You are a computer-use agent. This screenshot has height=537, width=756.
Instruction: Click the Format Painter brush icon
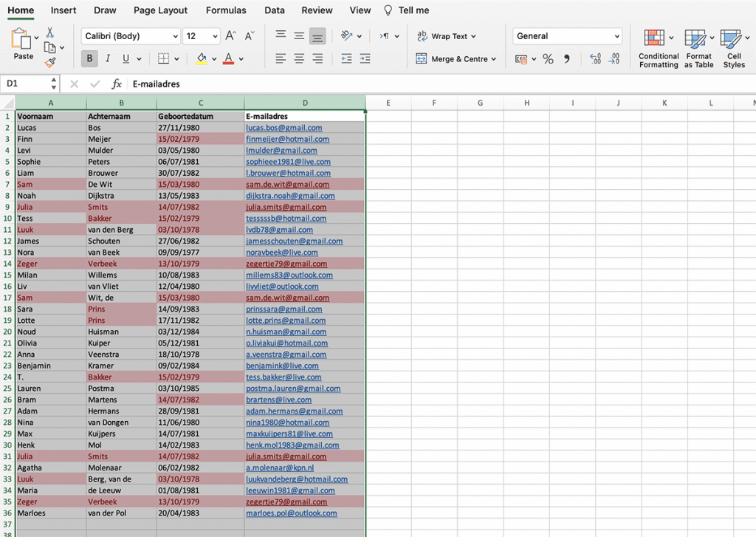[x=49, y=63]
